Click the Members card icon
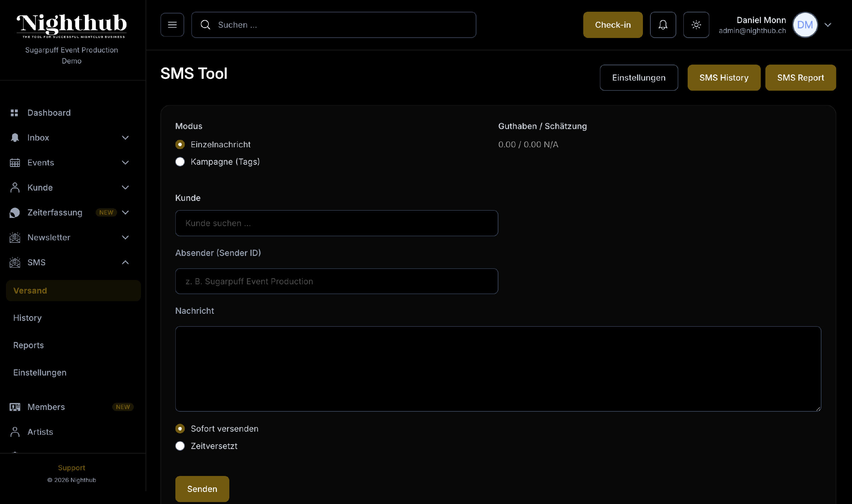Viewport: 852px width, 504px height. pyautogui.click(x=15, y=407)
